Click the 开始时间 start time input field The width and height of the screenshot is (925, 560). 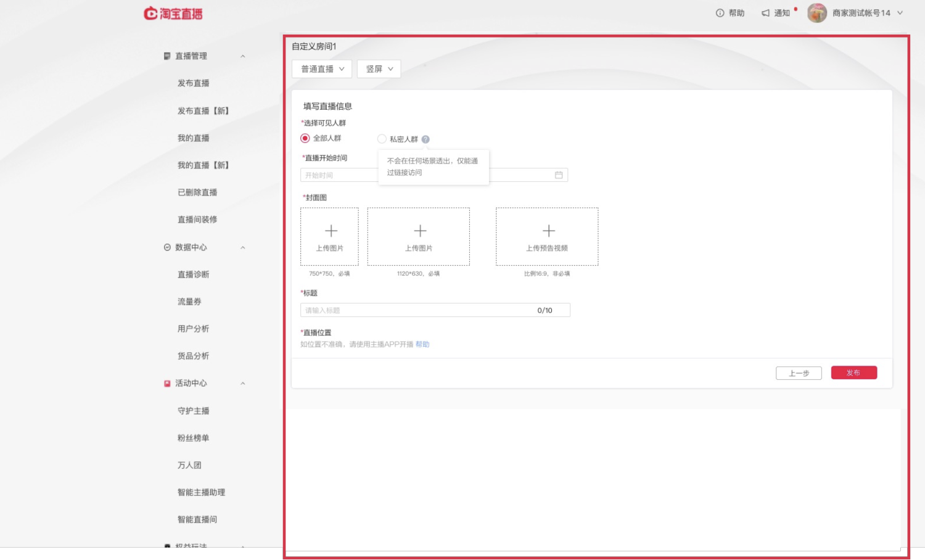click(434, 175)
